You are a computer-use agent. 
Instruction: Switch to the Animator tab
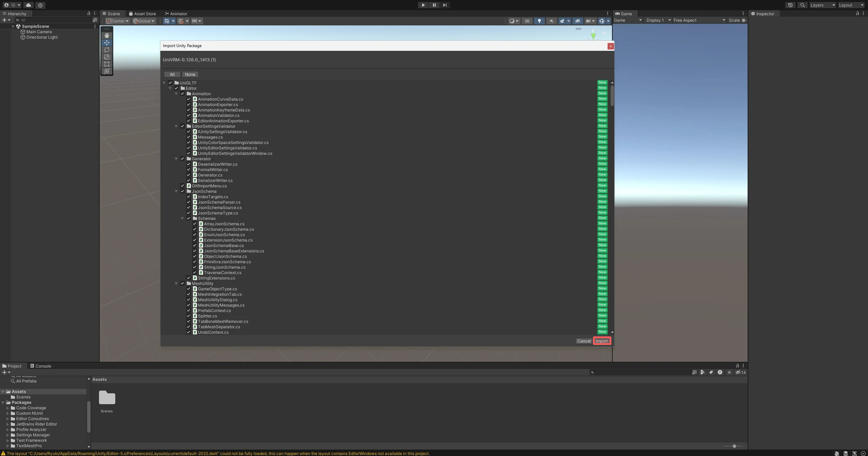tap(176, 14)
